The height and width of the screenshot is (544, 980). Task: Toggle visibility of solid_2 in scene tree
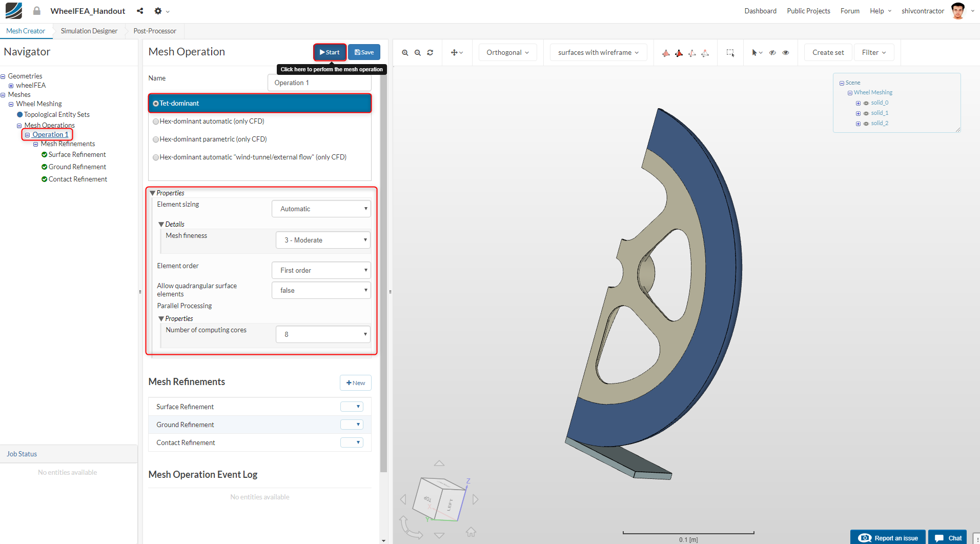pos(866,124)
